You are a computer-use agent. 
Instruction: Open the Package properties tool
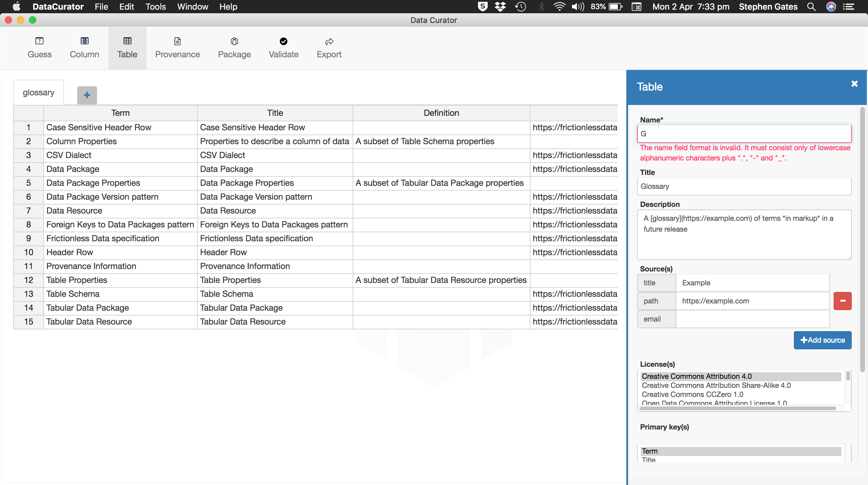click(234, 48)
